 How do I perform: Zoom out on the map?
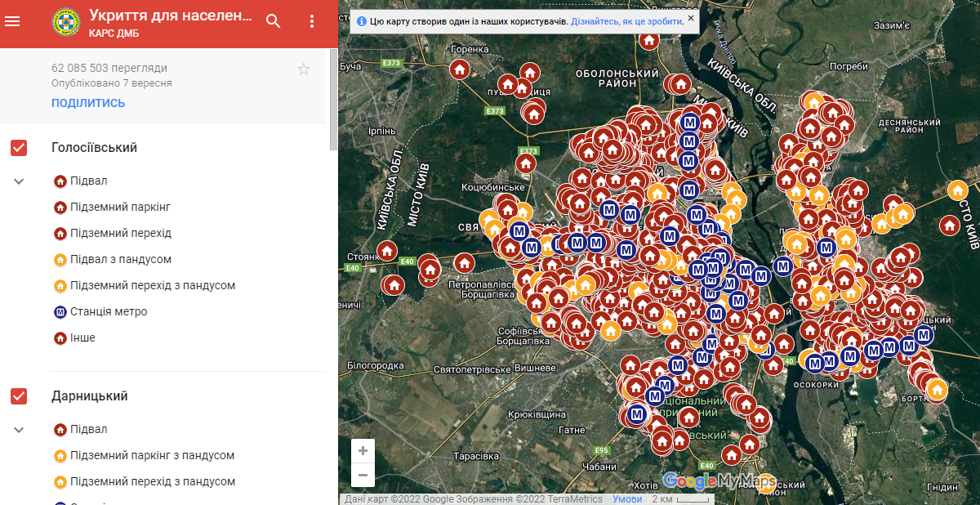tap(363, 475)
